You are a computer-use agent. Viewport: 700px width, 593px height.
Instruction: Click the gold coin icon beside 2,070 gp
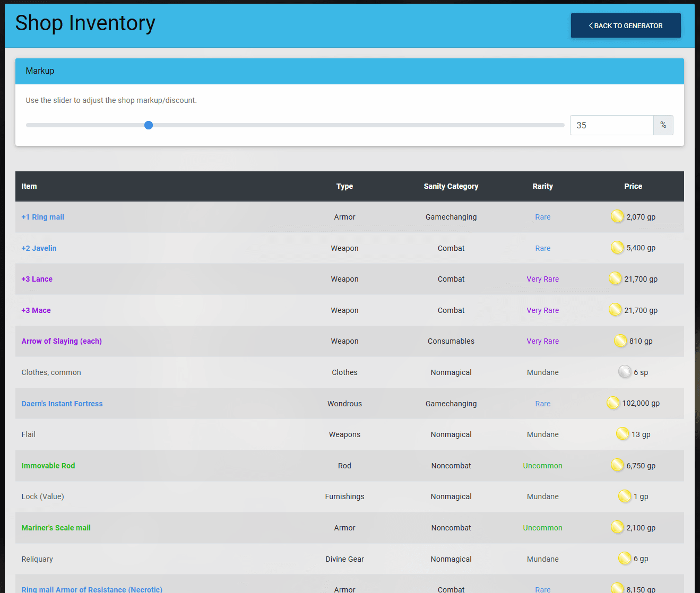pyautogui.click(x=617, y=216)
